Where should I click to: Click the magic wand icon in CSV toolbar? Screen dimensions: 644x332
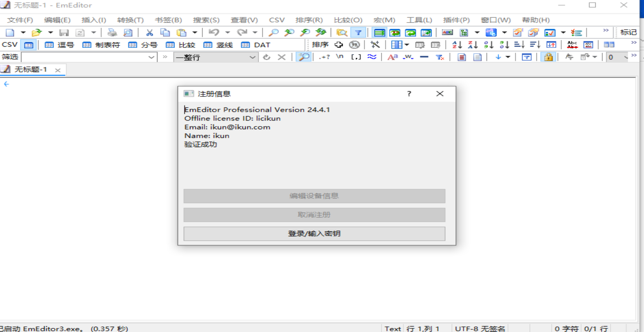375,45
